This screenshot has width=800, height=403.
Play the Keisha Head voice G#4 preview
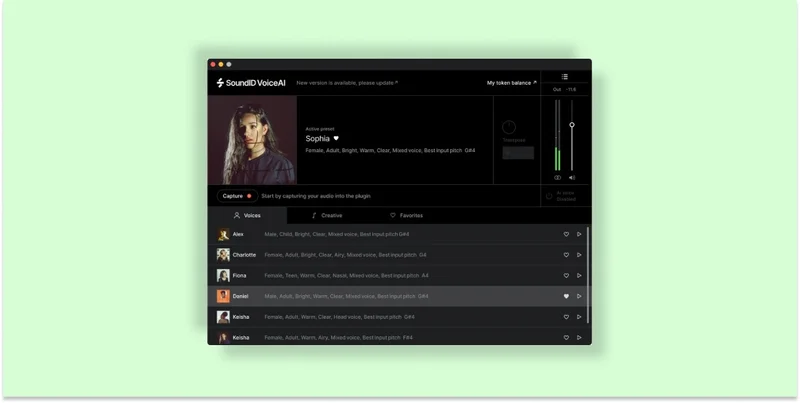pos(579,317)
